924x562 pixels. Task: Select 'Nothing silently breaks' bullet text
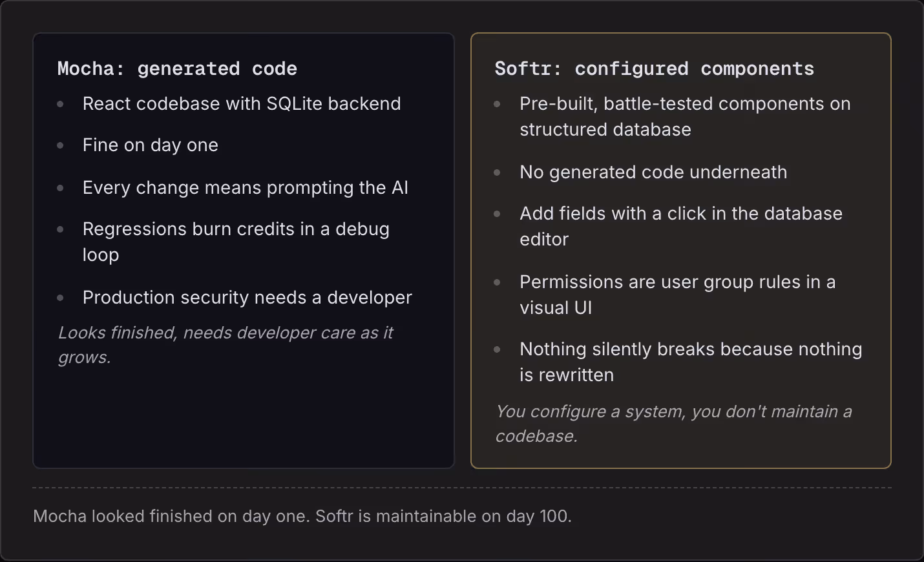tap(691, 362)
